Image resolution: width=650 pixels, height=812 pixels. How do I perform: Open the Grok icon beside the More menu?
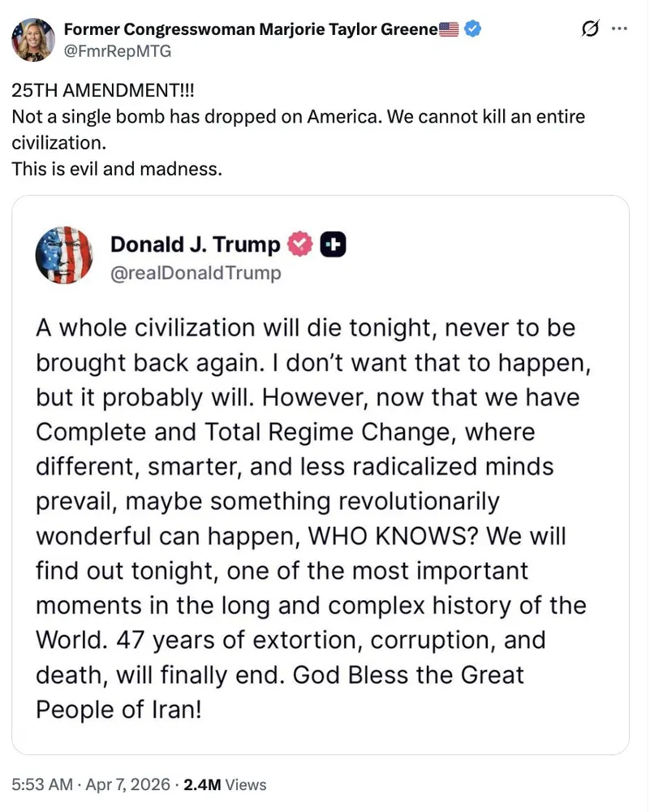(591, 29)
